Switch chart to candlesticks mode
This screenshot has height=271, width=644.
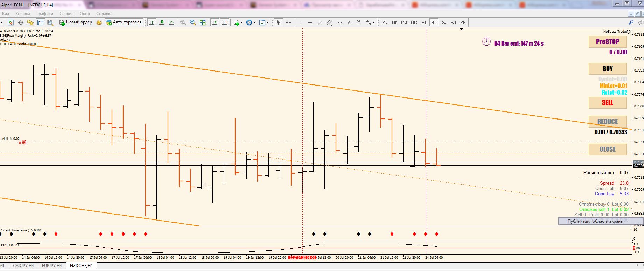point(162,22)
